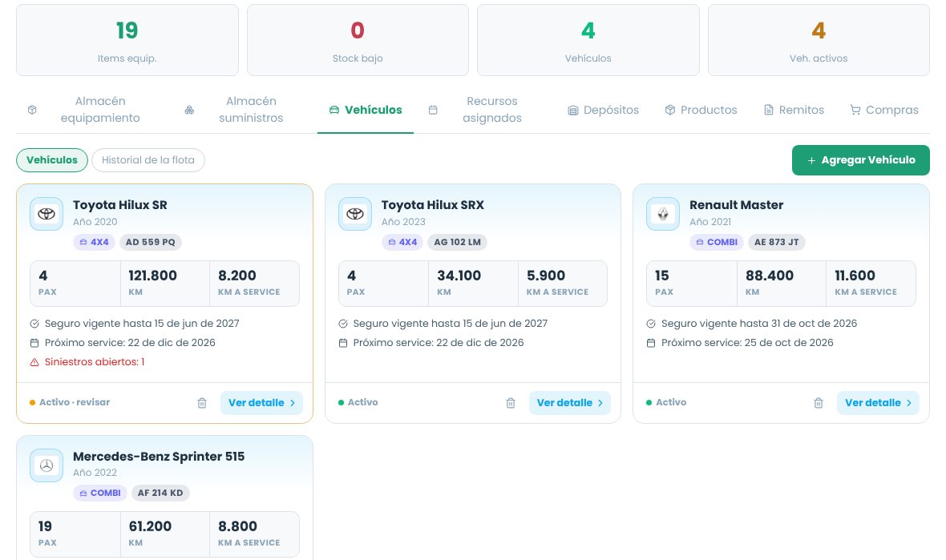Click the cube icon beside Almacén equipamiento
This screenshot has width=946, height=560.
pyautogui.click(x=33, y=110)
